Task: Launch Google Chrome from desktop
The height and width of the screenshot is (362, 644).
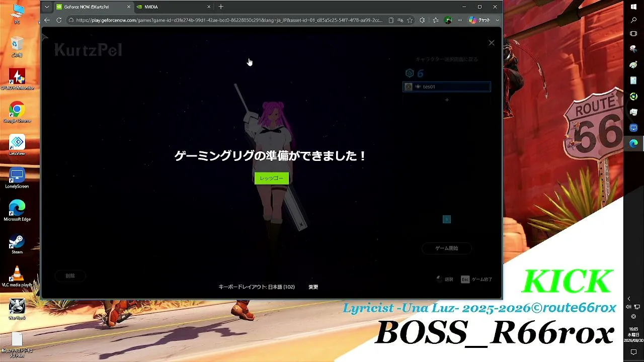Action: (x=17, y=113)
